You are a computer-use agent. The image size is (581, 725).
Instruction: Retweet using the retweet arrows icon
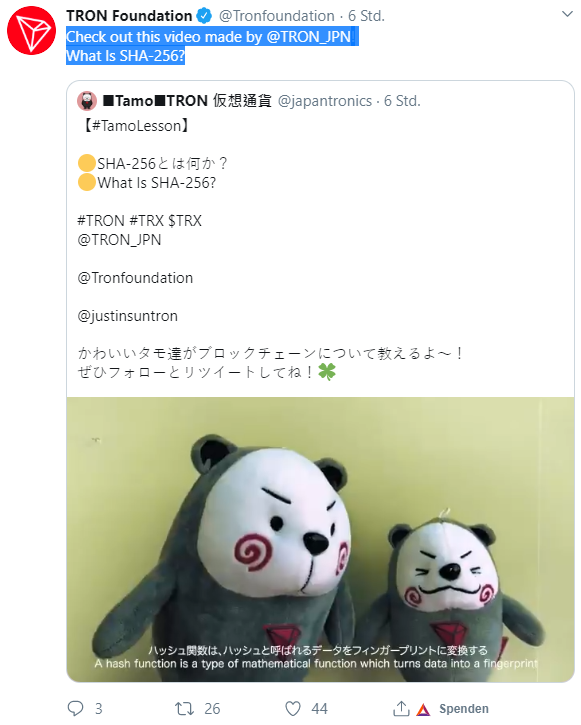click(184, 708)
